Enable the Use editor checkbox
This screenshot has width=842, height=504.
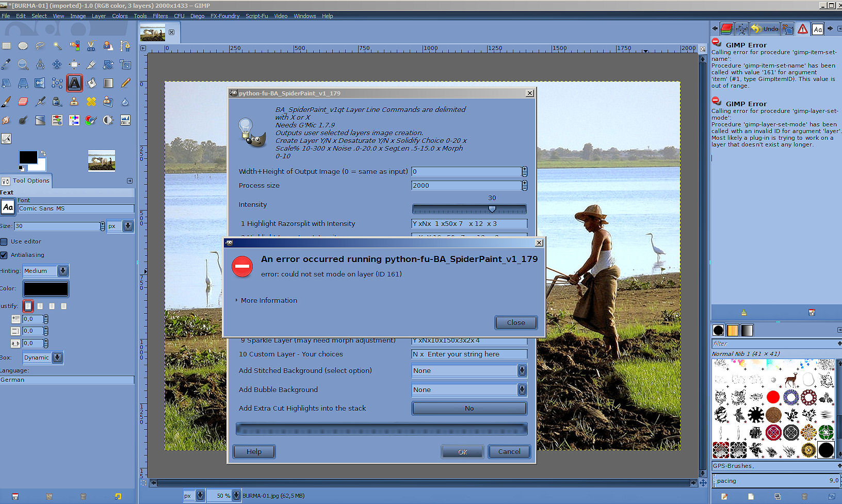(4, 241)
